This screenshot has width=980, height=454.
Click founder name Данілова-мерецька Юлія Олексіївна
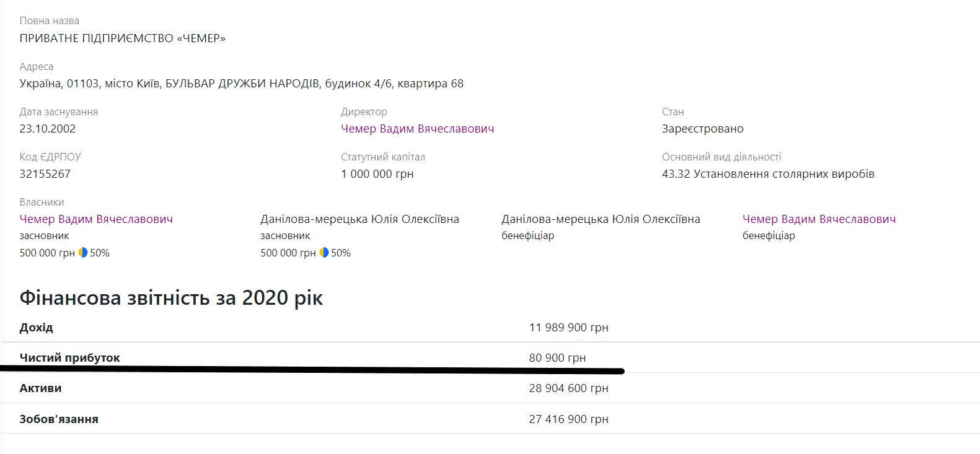tap(360, 219)
